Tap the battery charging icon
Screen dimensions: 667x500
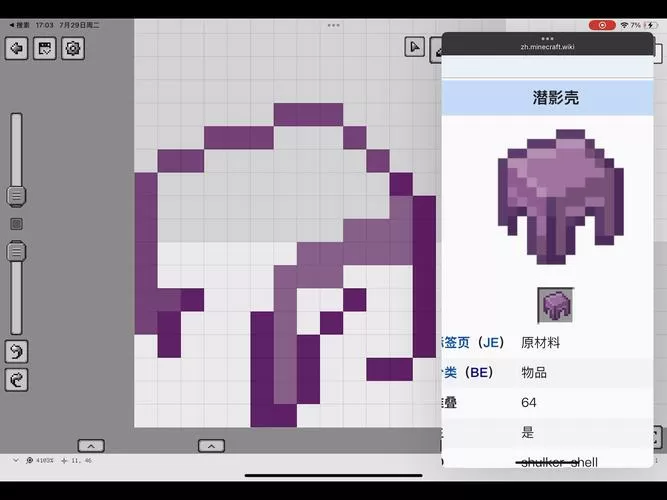pyautogui.click(x=650, y=25)
